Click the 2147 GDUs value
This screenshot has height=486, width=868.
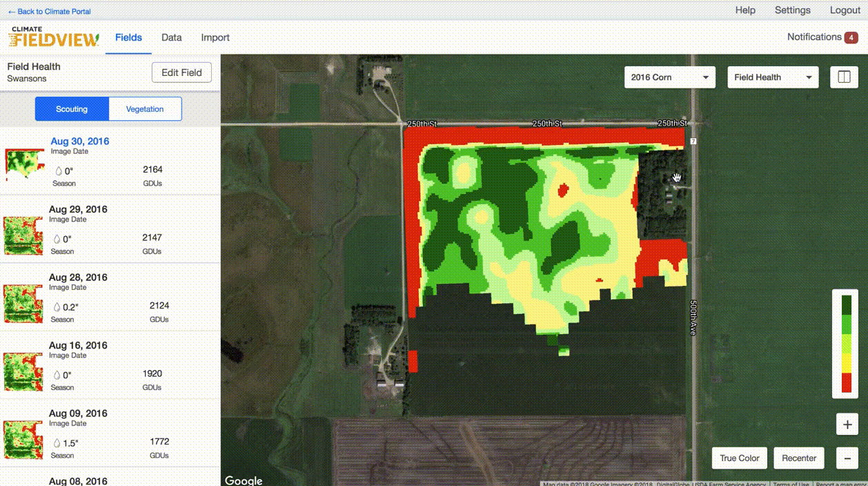click(x=152, y=237)
